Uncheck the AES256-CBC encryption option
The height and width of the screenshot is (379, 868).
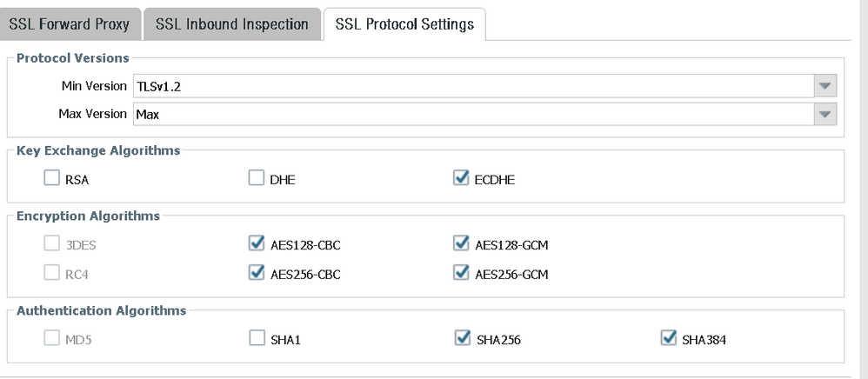coord(257,274)
